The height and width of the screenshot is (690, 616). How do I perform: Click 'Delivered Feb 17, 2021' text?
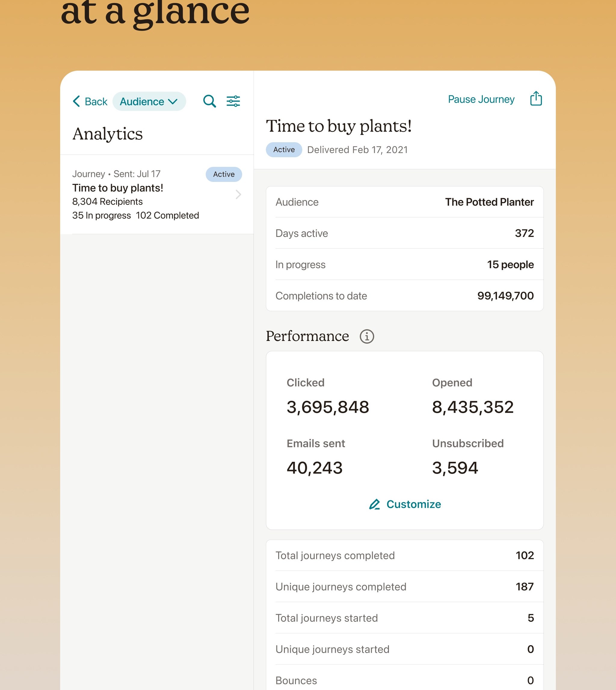point(357,150)
